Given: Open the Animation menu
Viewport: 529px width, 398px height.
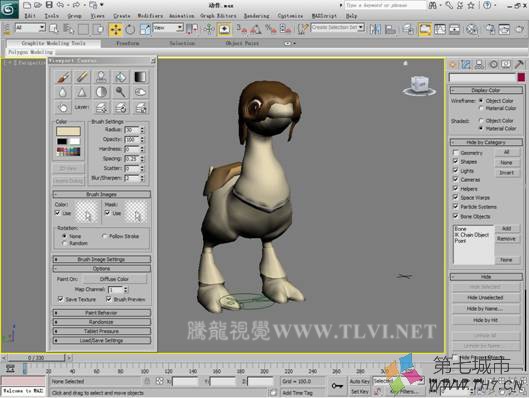Looking at the screenshot, I should (x=182, y=16).
